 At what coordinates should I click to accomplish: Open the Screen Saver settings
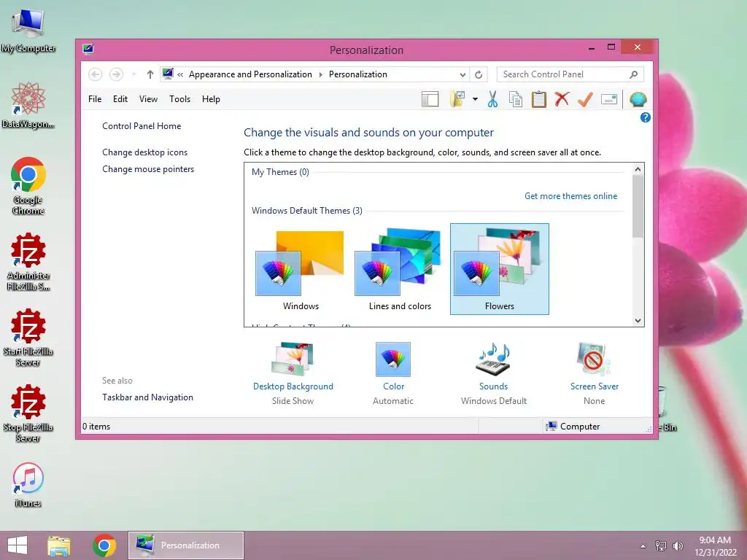click(594, 373)
